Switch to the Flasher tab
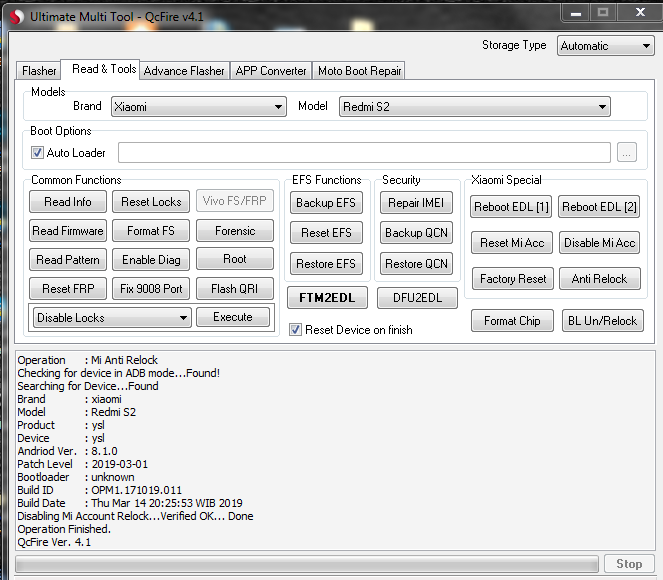 click(x=39, y=71)
